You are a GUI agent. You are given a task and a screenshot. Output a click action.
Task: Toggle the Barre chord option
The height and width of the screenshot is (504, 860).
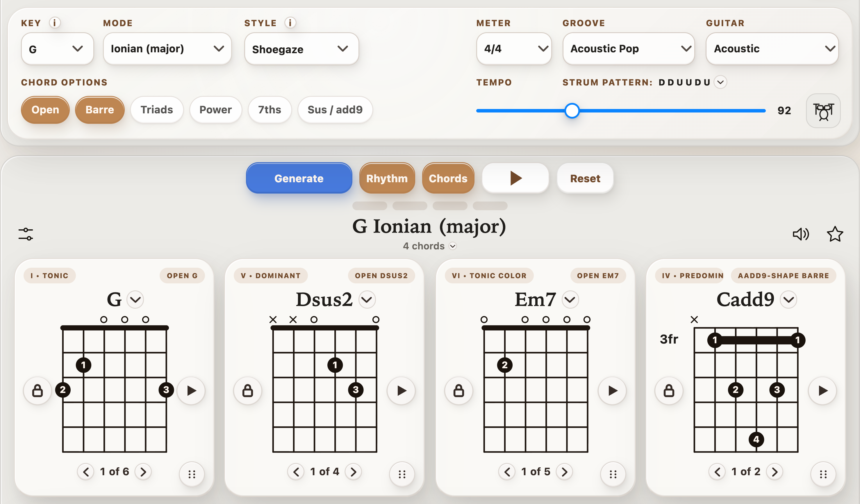[100, 110]
